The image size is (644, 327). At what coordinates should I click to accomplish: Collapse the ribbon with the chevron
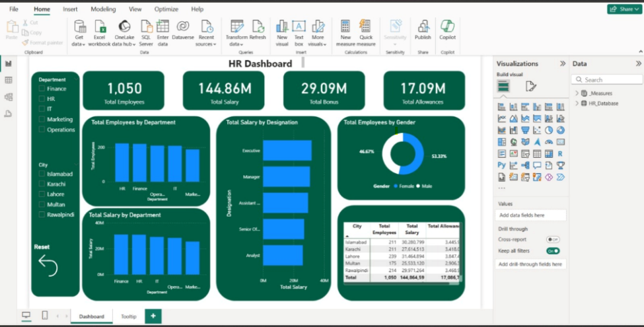point(641,52)
